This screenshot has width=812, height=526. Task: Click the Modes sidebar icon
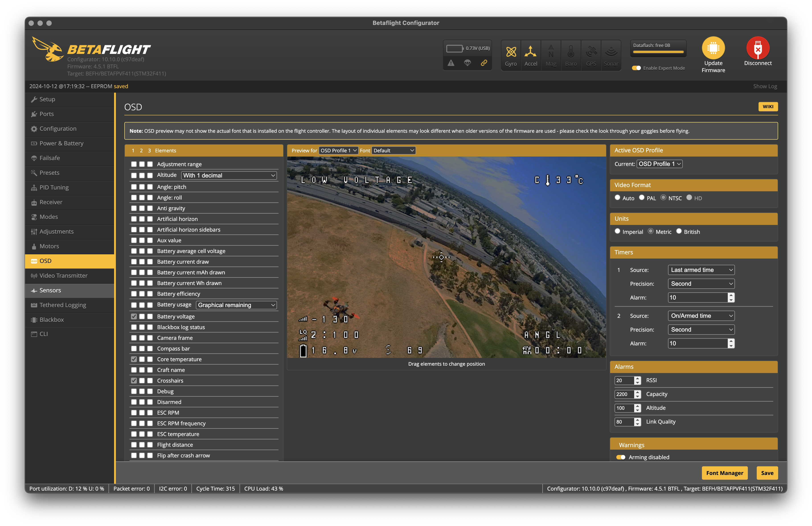point(34,217)
